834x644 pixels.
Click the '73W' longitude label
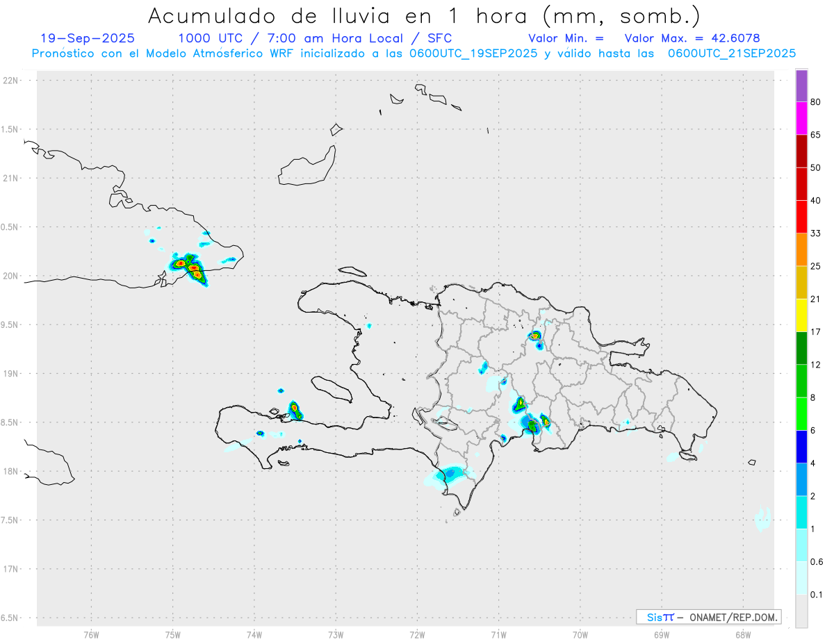click(336, 635)
